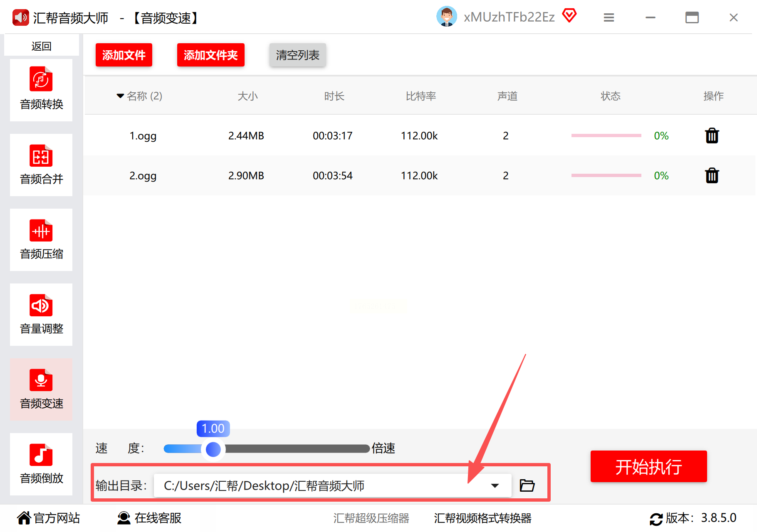This screenshot has width=757, height=532.
Task: Click the 大小 column header to sort
Action: [x=247, y=96]
